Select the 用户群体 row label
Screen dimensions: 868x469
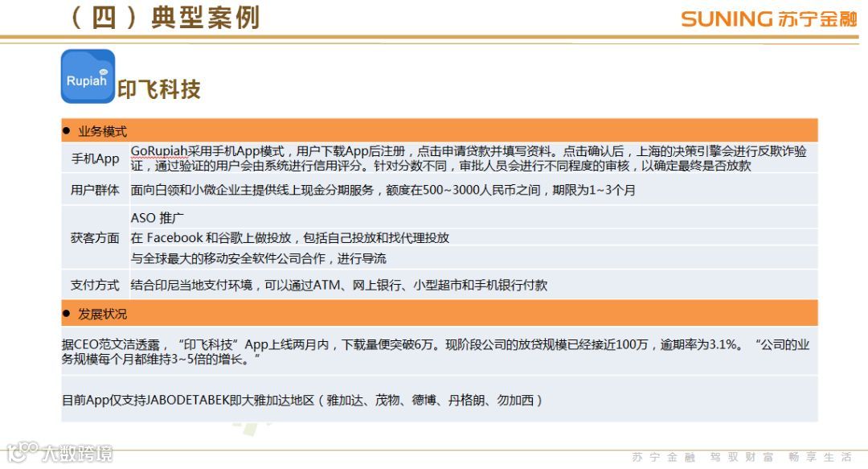95,190
